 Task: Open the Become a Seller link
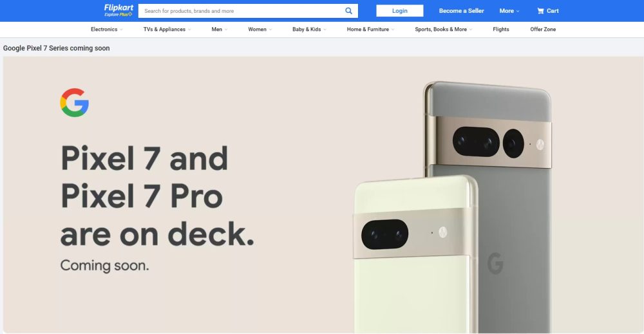click(x=461, y=11)
